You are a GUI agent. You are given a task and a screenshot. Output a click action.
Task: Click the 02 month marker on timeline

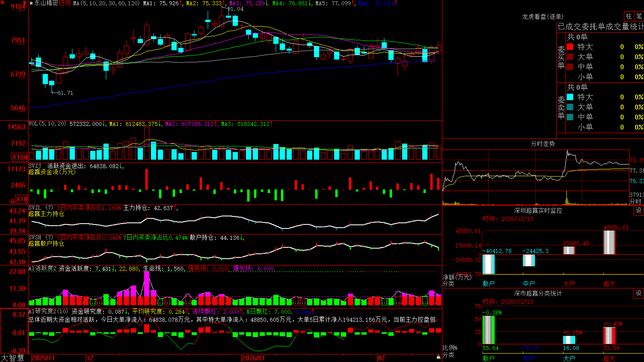tap(381, 358)
